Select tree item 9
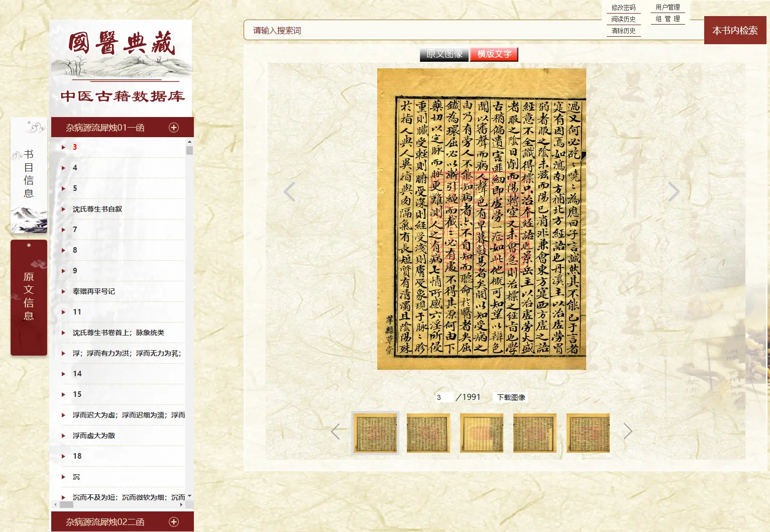This screenshot has width=770, height=532. click(75, 271)
